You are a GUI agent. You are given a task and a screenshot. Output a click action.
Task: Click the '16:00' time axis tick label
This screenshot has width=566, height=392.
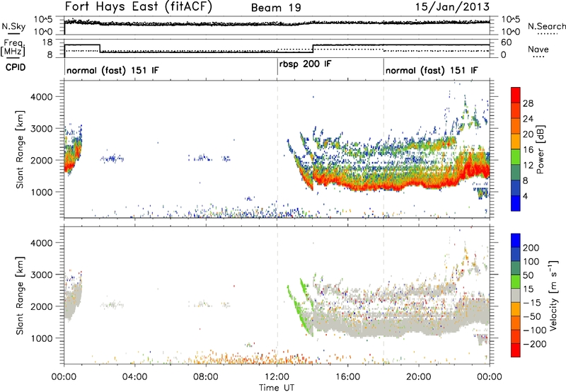pyautogui.click(x=347, y=377)
